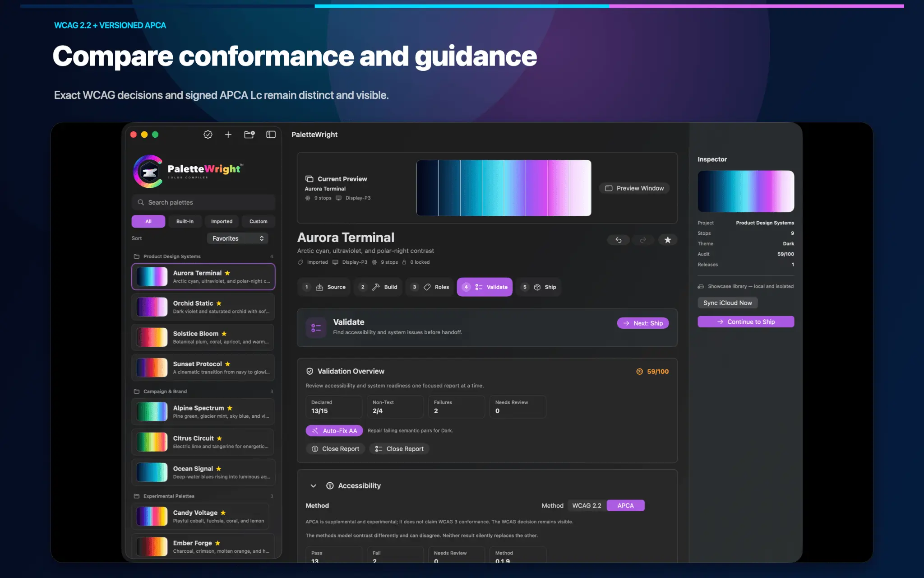This screenshot has width=924, height=578.
Task: Go to step 2 Build tab
Action: click(x=378, y=287)
